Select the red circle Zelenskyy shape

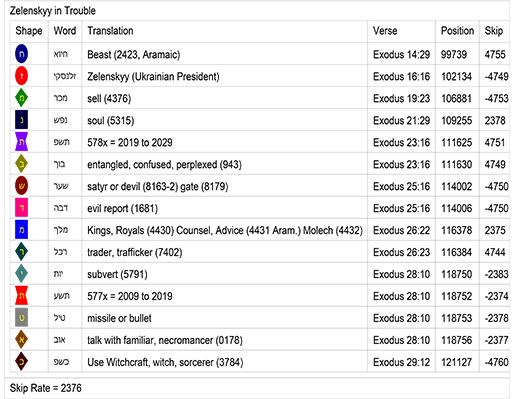pyautogui.click(x=21, y=76)
